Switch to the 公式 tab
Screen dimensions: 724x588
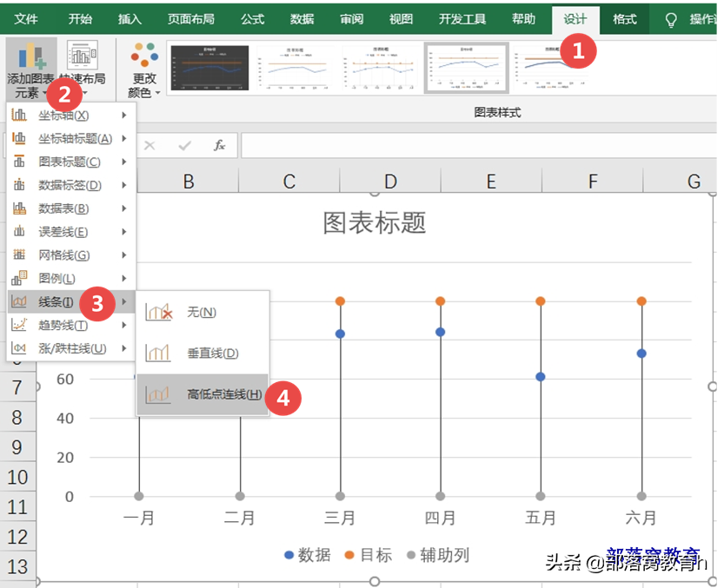click(x=252, y=19)
